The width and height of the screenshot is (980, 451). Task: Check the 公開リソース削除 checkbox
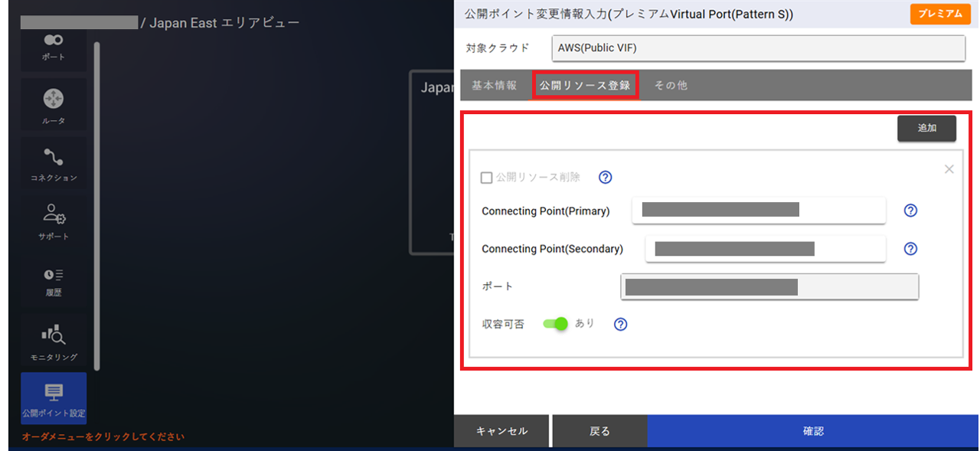(x=486, y=177)
